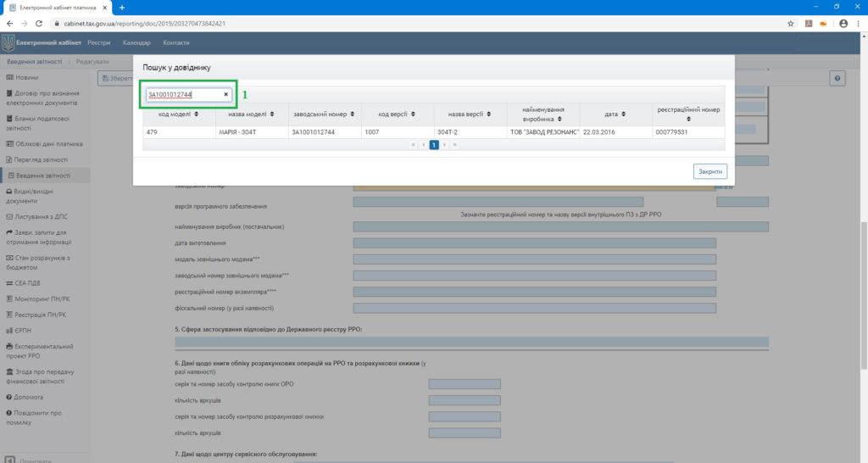Go to Листування з ДПС
The image size is (868, 463).
42,216
